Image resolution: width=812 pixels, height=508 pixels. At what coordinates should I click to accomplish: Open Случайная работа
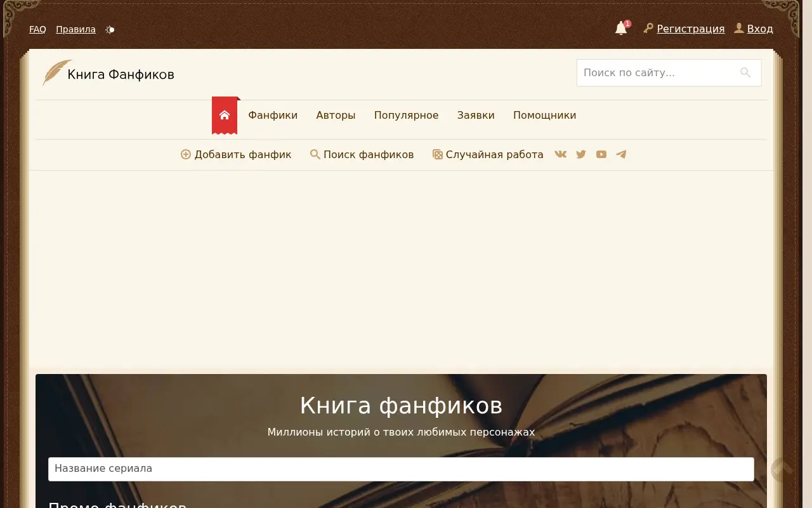(x=488, y=154)
